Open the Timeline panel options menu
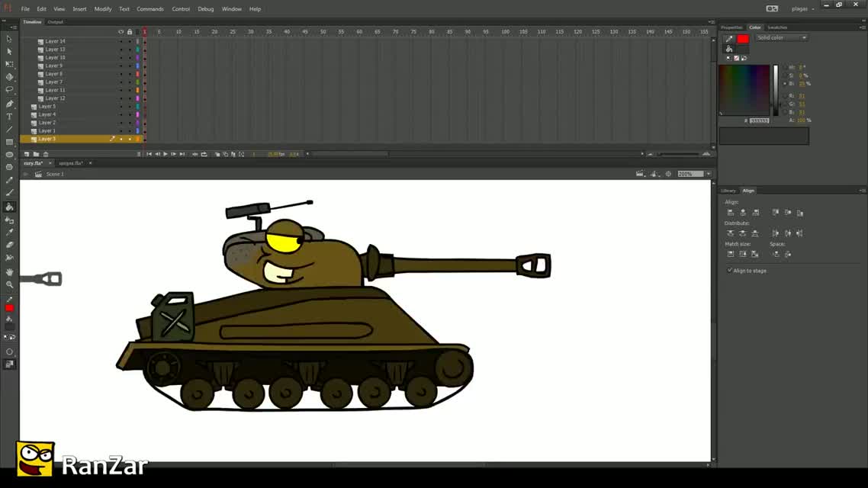Viewport: 868px width, 488px height. point(712,22)
